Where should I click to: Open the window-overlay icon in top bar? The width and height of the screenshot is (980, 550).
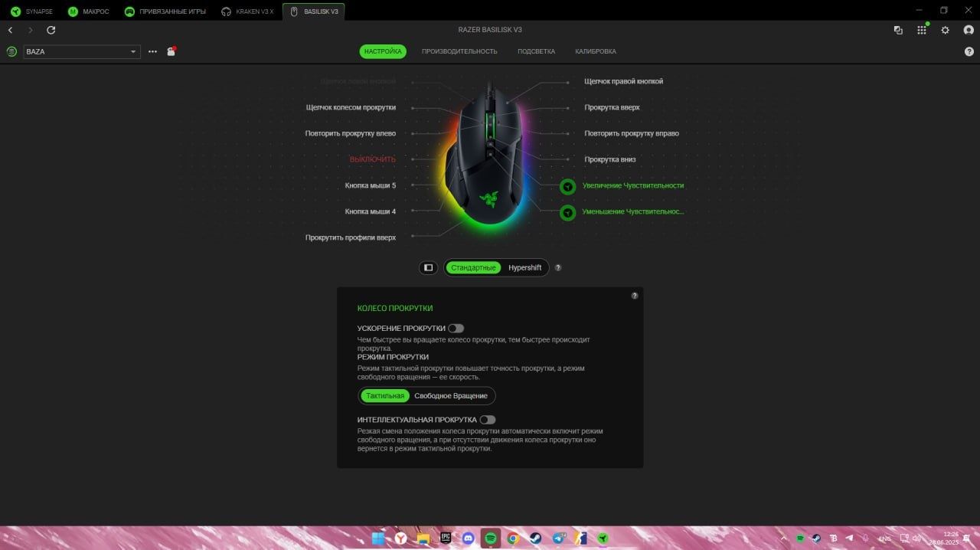(898, 30)
